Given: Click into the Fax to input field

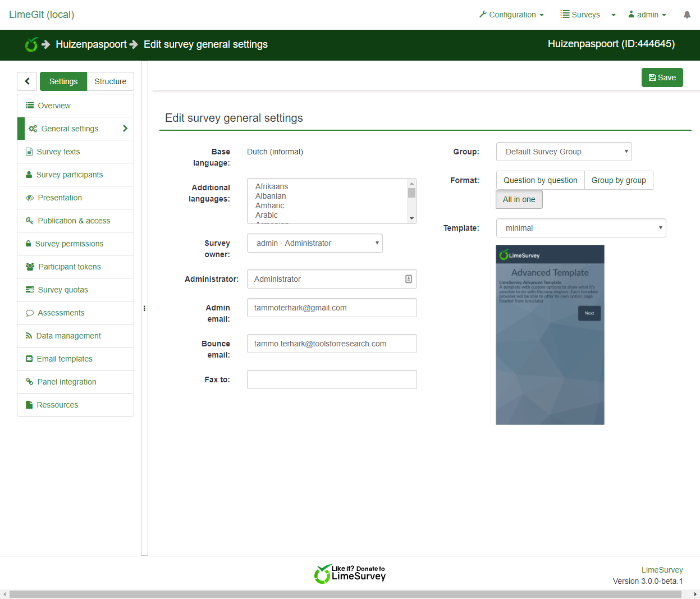Looking at the screenshot, I should pos(331,379).
